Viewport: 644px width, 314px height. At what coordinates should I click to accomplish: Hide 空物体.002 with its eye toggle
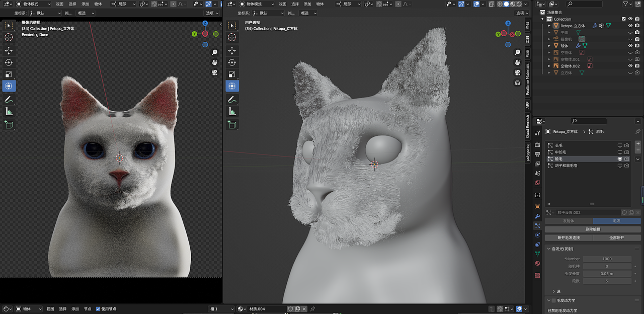point(630,66)
